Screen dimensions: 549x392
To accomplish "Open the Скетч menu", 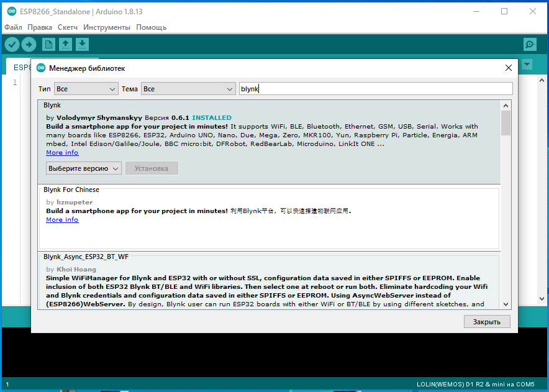I will [68, 27].
